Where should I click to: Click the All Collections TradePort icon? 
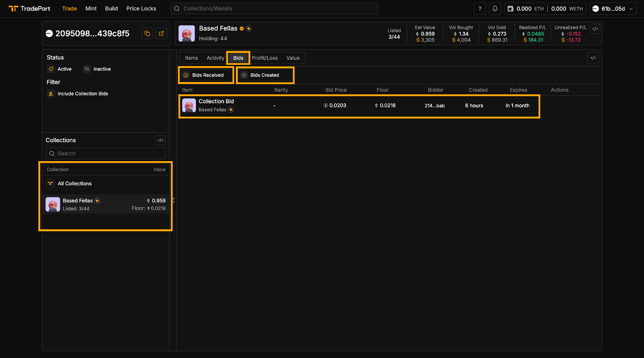(50, 184)
